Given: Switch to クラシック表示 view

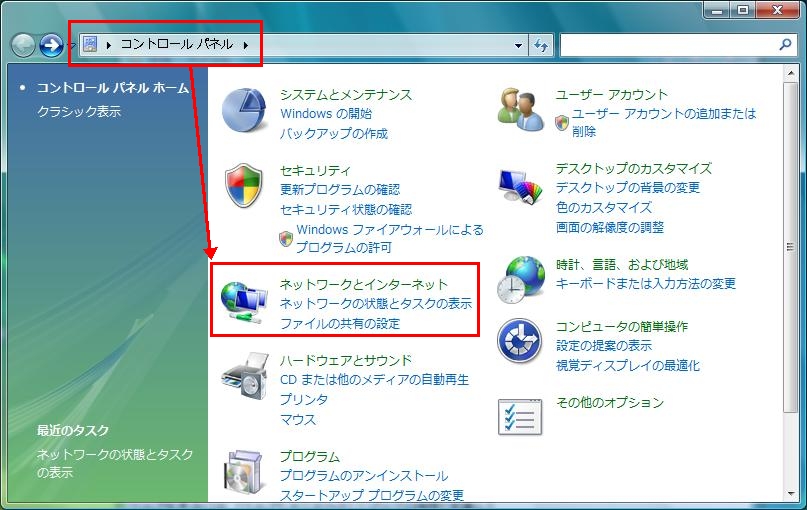Looking at the screenshot, I should coord(79,111).
